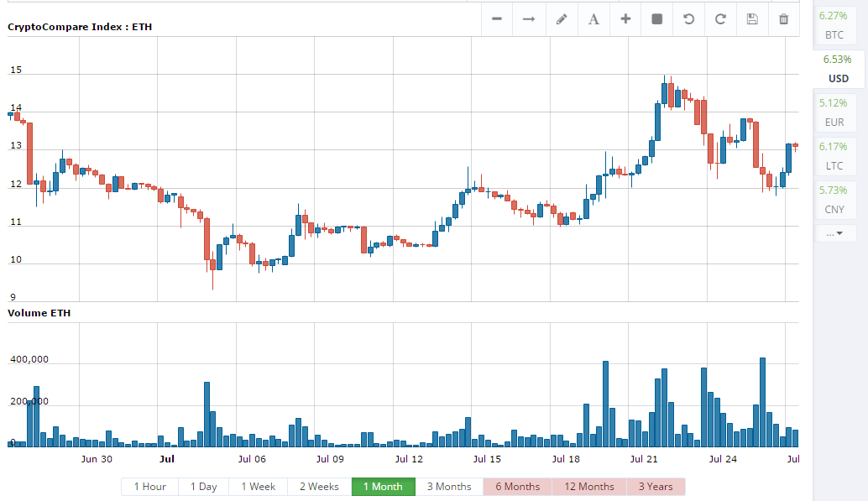
Task: Switch to 1 Hour timeframe
Action: tap(149, 487)
